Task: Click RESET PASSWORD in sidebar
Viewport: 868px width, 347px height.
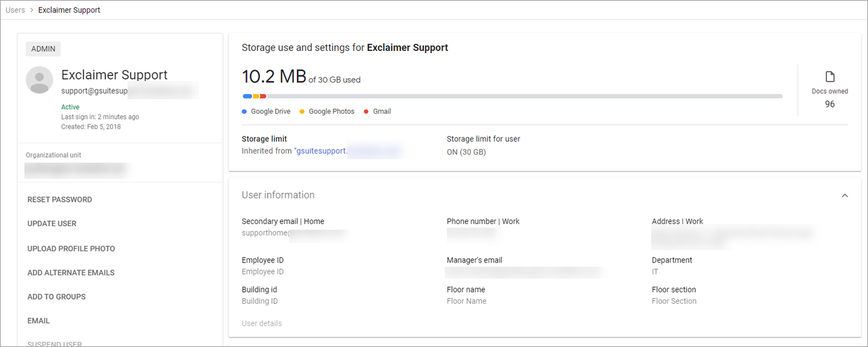Action: [x=60, y=200]
